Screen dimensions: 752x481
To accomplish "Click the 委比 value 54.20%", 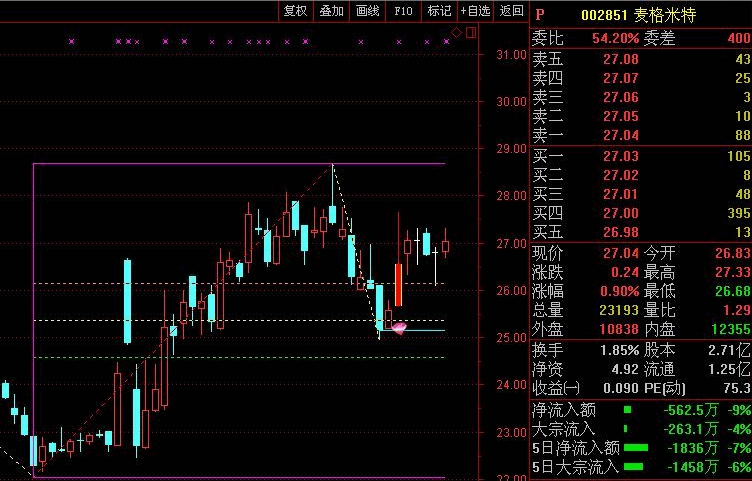I will click(x=615, y=38).
